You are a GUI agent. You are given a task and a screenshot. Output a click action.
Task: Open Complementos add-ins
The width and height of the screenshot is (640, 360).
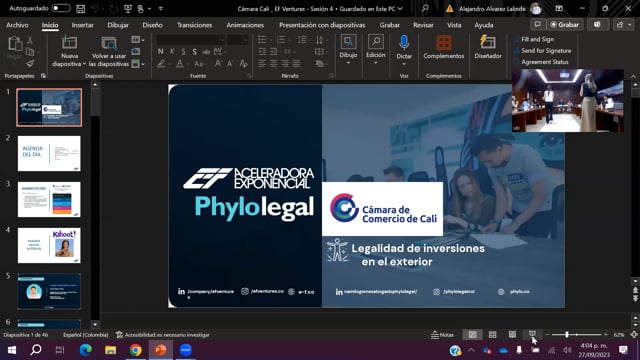coord(444,48)
